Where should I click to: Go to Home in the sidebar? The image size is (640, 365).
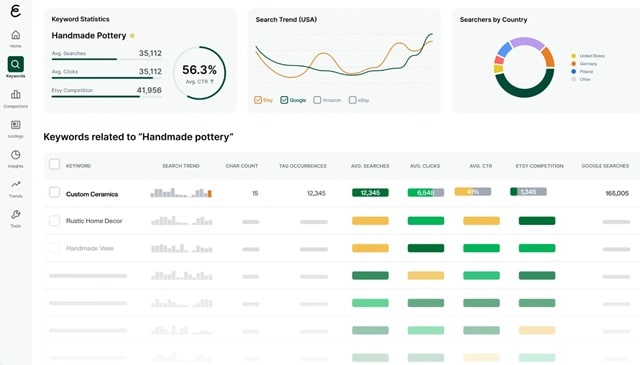[x=16, y=39]
